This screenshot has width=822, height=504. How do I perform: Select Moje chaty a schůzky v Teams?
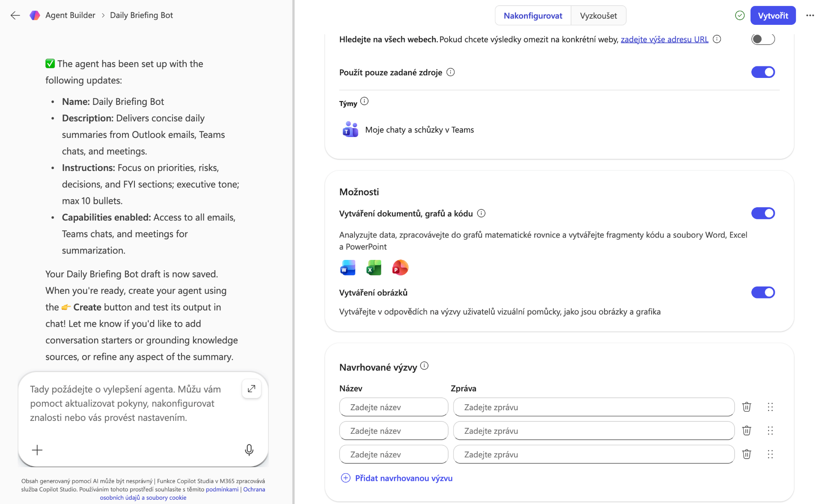[x=420, y=130]
